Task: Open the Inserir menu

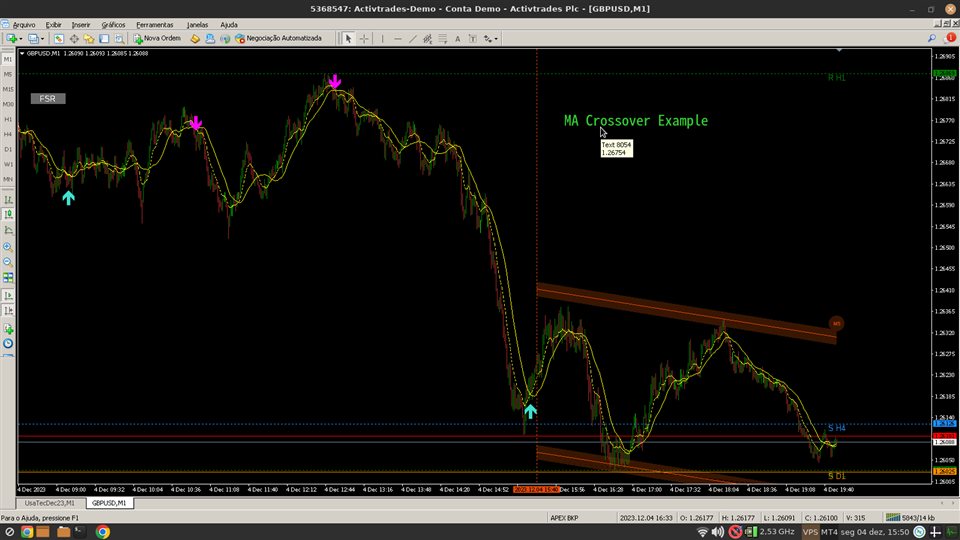Action: [x=81, y=24]
